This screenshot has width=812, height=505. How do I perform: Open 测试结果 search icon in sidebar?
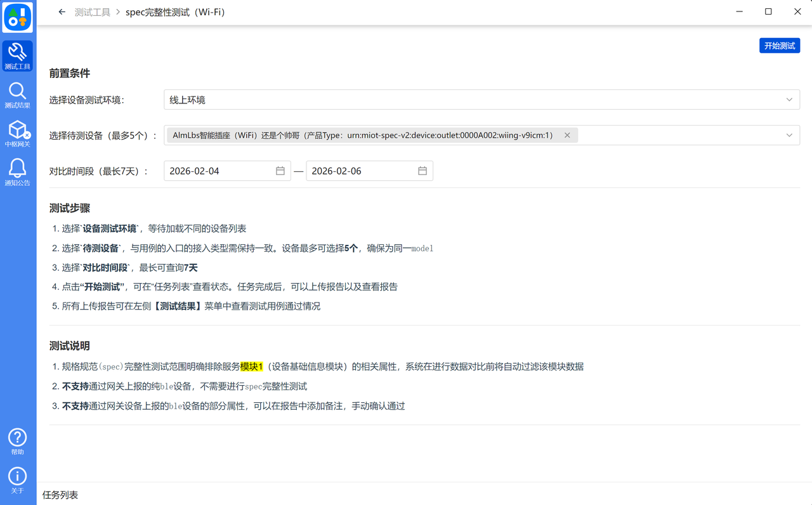click(18, 95)
